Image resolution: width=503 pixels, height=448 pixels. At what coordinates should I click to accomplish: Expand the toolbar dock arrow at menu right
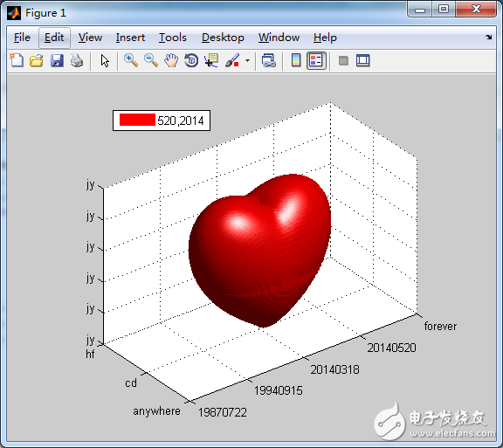488,38
